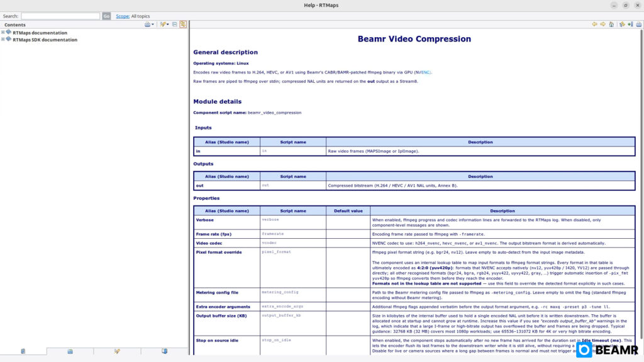Click the Video codec property cell
The image size is (644, 362).
(x=227, y=243)
